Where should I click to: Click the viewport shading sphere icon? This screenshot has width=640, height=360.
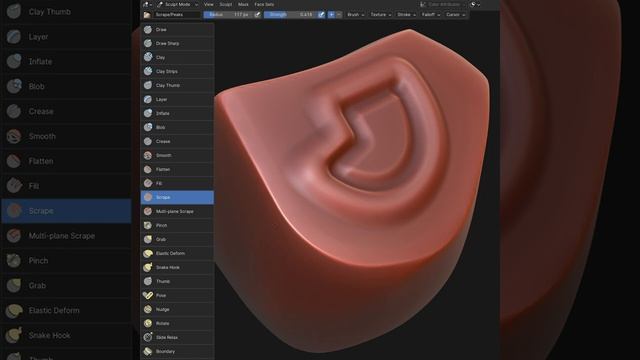click(473, 4)
